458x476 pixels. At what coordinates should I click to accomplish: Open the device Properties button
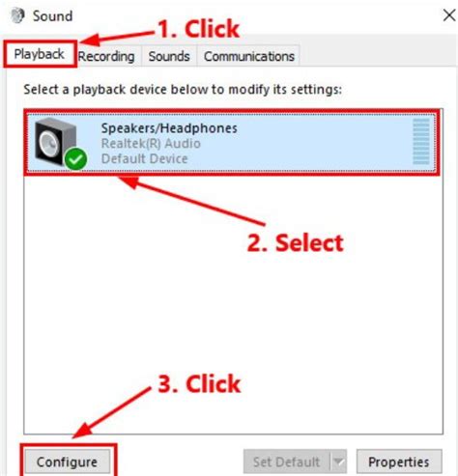pos(399,462)
